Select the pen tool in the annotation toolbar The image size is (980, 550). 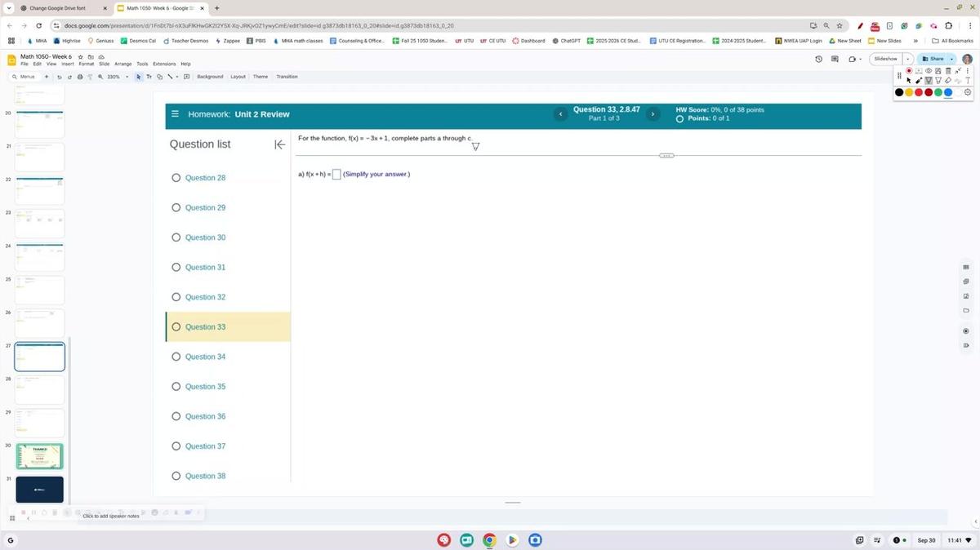[919, 80]
